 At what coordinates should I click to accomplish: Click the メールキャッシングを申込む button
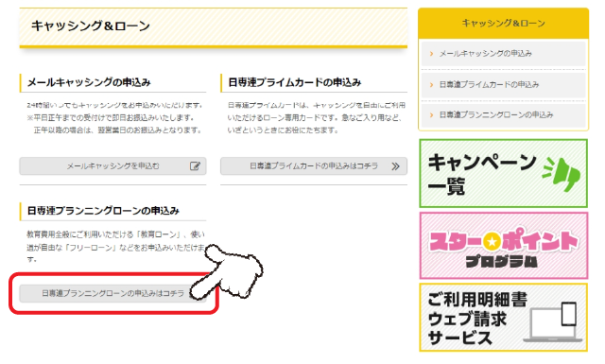(112, 166)
